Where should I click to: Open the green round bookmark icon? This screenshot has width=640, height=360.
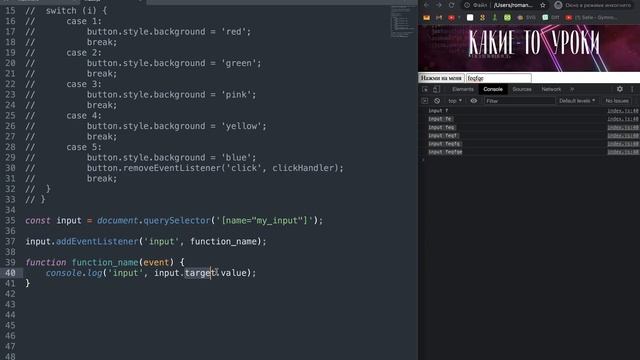(507, 18)
